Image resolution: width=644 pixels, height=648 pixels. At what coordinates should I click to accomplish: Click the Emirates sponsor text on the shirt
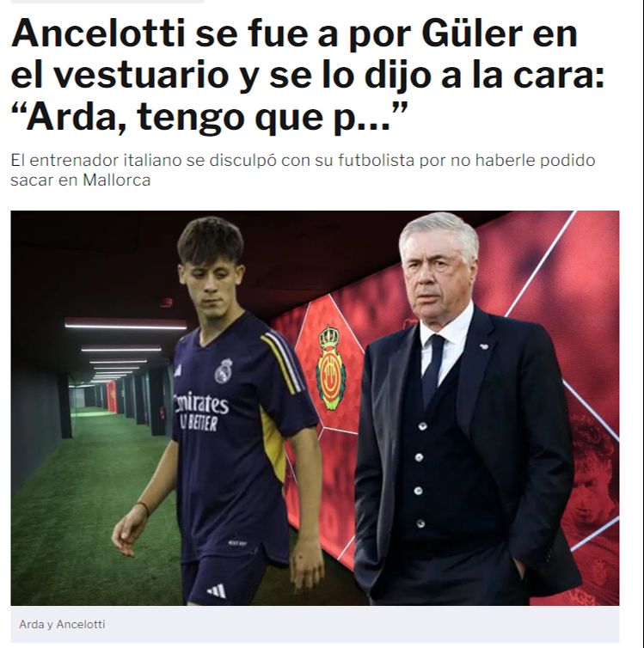(x=201, y=404)
